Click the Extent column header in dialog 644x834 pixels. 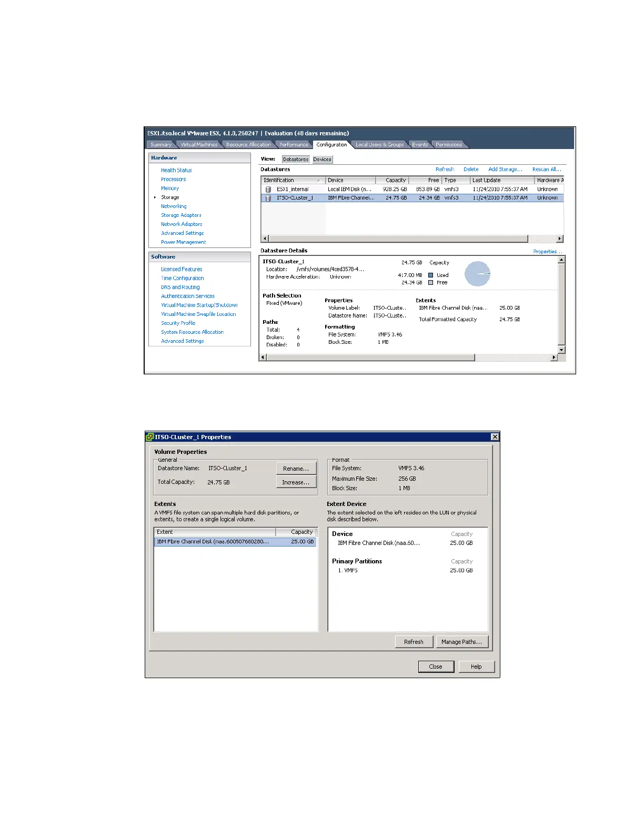pyautogui.click(x=215, y=532)
